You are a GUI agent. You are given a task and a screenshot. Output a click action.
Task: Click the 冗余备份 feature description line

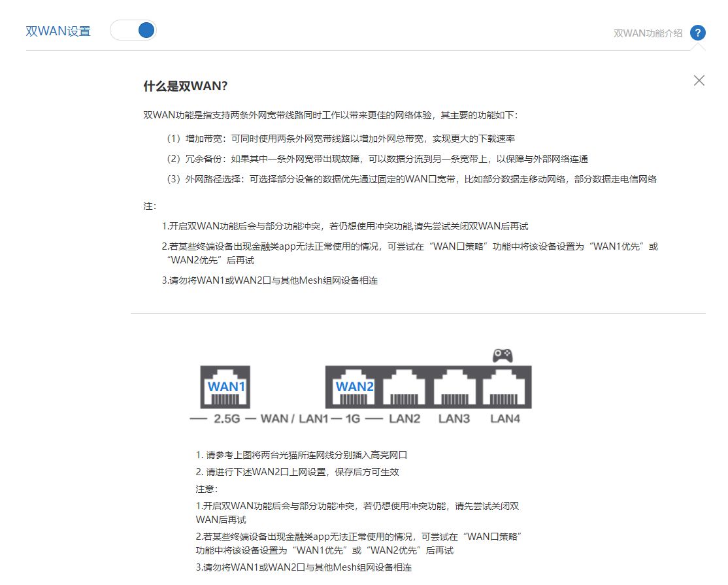(x=377, y=159)
